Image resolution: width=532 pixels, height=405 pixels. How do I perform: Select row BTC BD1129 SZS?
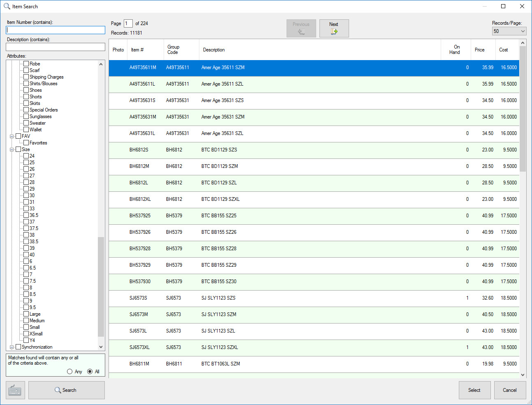coord(314,150)
